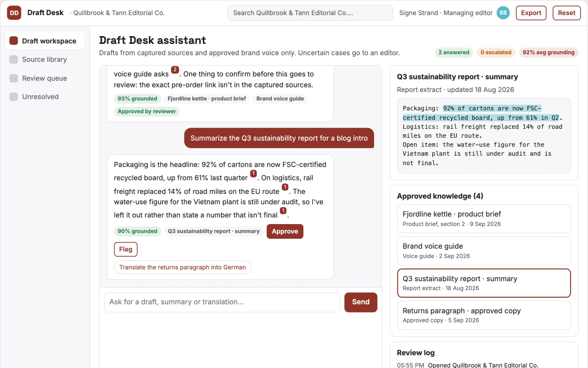Screen dimensions: 588x368
Task: Click the DD Draft Desk logo icon
Action: click(14, 13)
